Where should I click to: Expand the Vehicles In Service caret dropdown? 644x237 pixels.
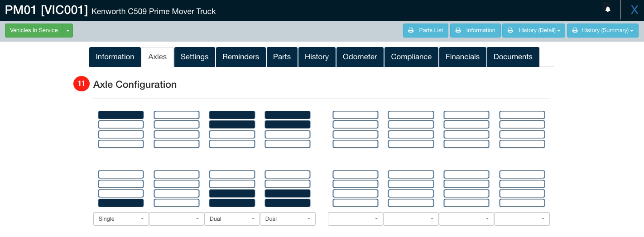(68, 30)
